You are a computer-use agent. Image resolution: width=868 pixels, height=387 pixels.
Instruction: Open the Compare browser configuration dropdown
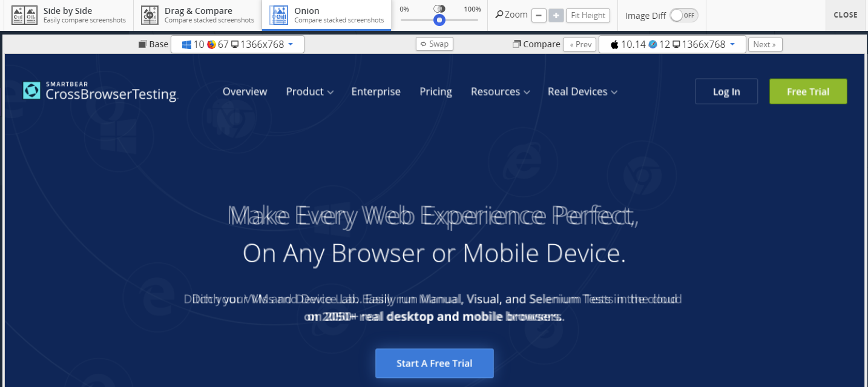[672, 44]
